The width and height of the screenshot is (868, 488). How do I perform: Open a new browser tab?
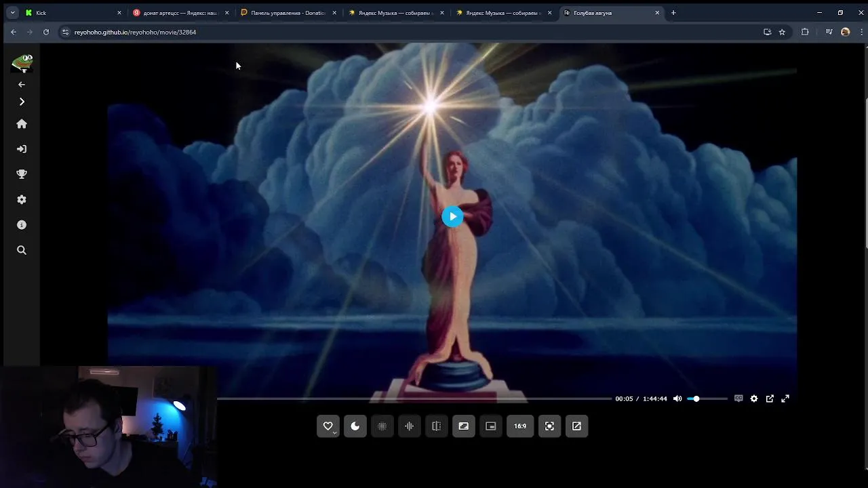tap(673, 13)
